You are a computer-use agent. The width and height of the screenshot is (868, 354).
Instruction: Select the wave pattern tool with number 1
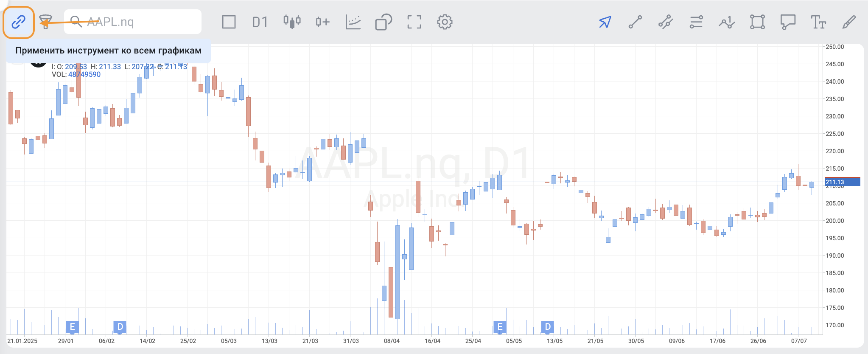(x=727, y=22)
